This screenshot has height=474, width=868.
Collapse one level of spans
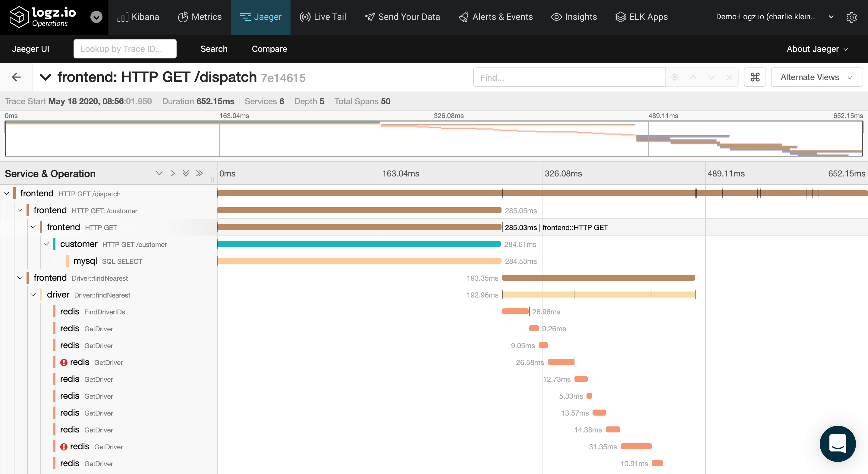(172, 173)
